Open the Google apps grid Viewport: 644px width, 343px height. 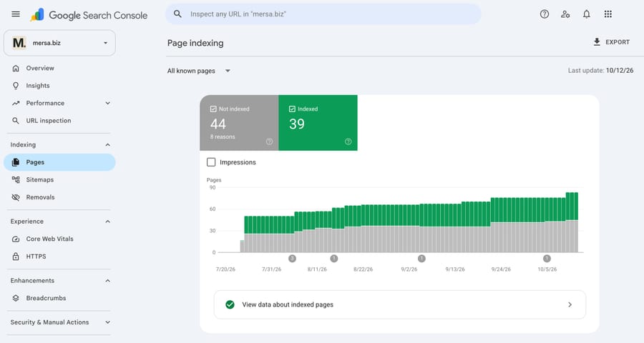click(608, 14)
